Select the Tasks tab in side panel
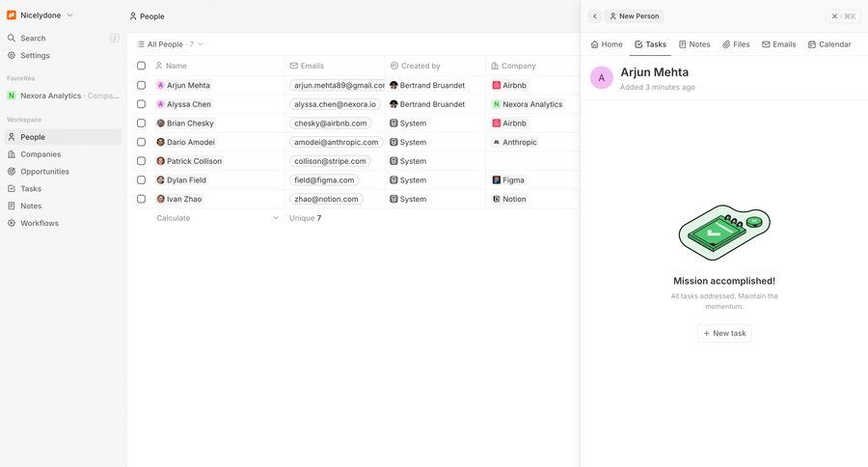Screen dimensions: 868x467 pyautogui.click(x=650, y=44)
